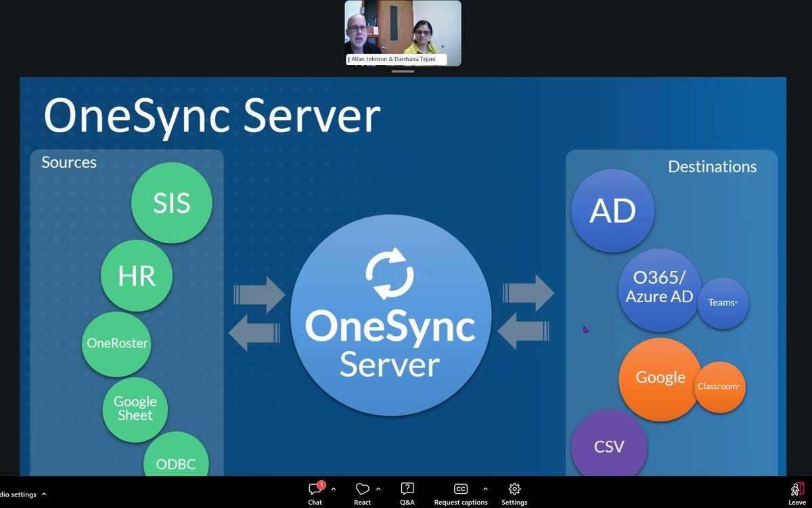Click the Teams circle
Image resolution: width=812 pixels, height=508 pixels.
(723, 303)
